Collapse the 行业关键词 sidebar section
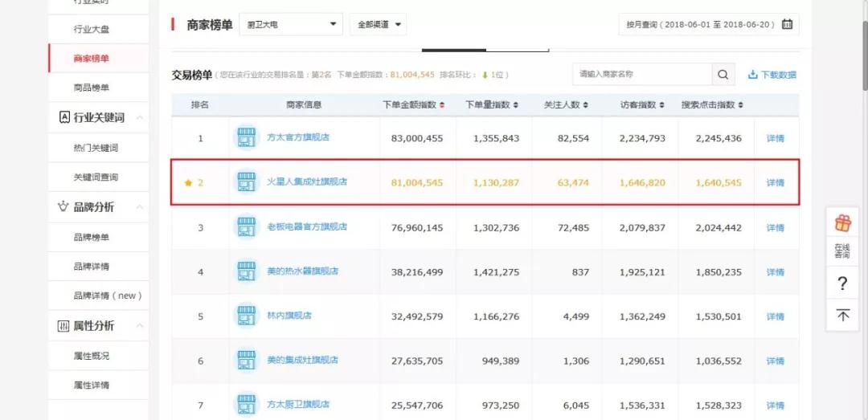Image resolution: width=868 pixels, height=420 pixels. (x=140, y=117)
